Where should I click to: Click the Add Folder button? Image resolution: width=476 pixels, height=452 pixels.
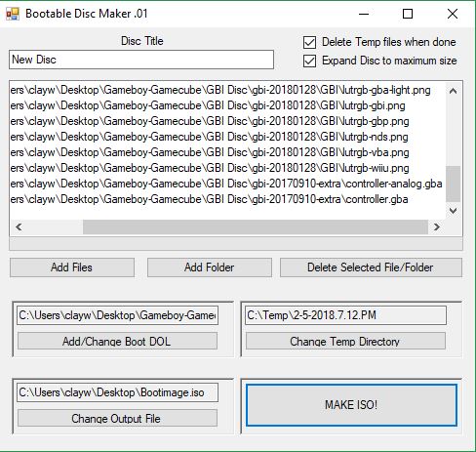click(x=210, y=267)
